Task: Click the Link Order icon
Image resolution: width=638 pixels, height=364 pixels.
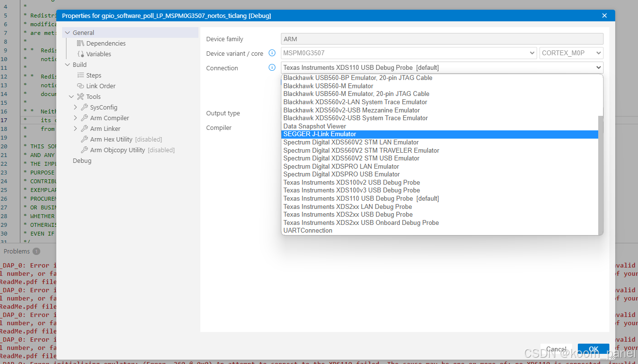Action: pyautogui.click(x=81, y=86)
